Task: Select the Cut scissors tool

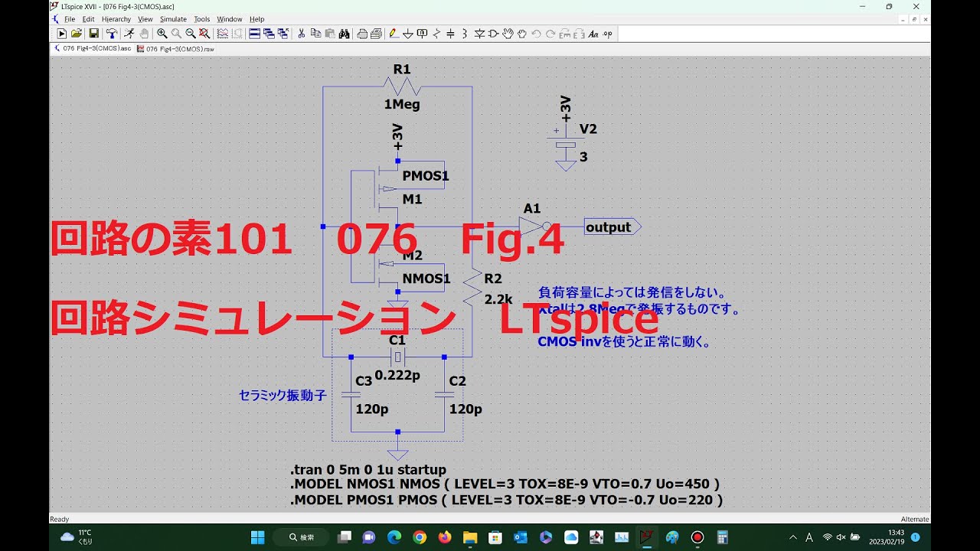Action: (x=301, y=34)
